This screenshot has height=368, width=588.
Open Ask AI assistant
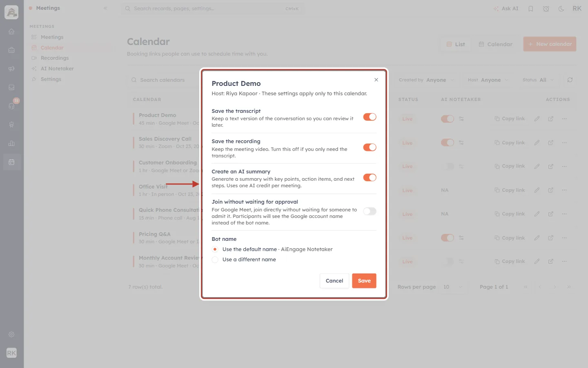tap(506, 9)
